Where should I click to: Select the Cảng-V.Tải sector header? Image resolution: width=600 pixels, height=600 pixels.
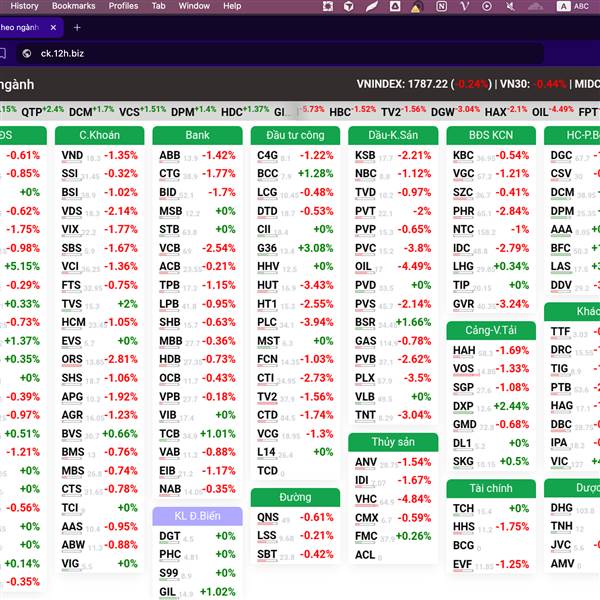(x=491, y=330)
